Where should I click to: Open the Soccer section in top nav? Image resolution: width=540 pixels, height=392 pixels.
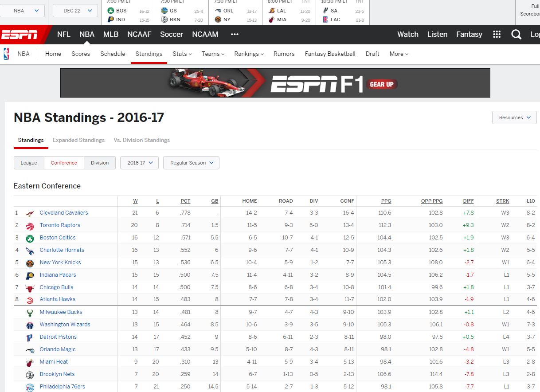[x=172, y=35]
